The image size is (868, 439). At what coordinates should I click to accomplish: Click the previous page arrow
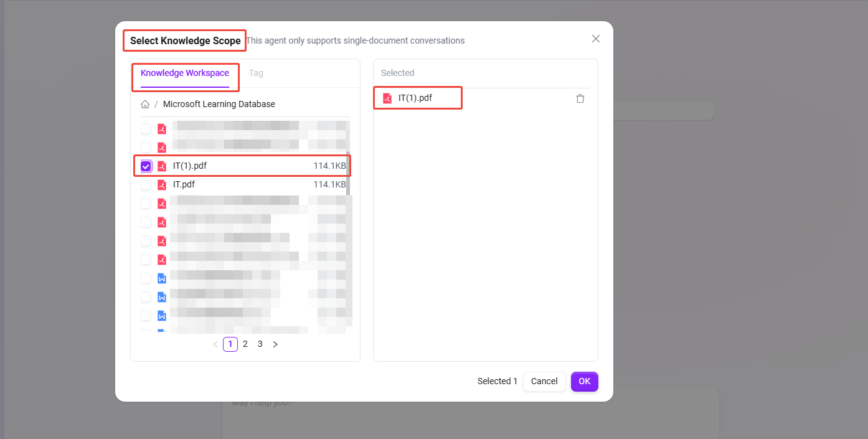click(x=215, y=344)
